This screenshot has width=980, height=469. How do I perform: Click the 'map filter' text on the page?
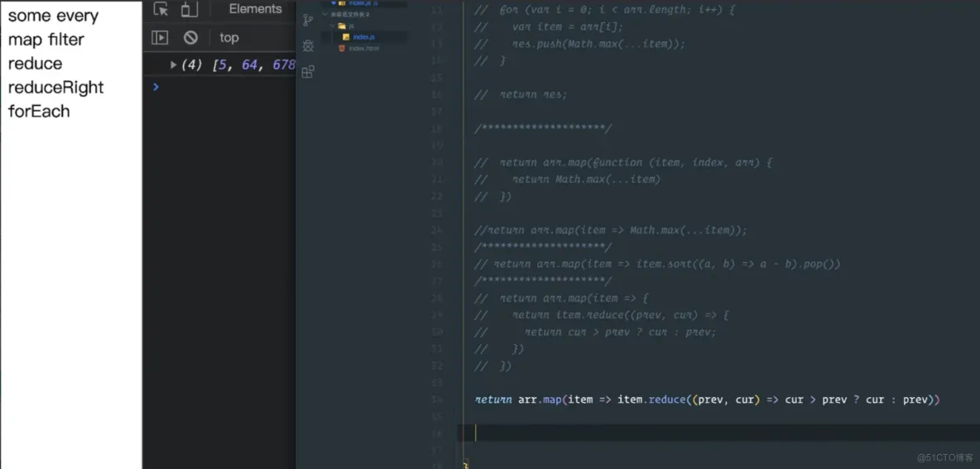[x=46, y=40]
